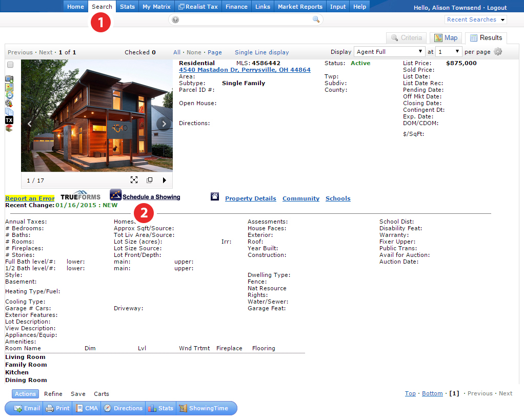Viewport: 524px width, 420px height.
Task: Open Market Reports menu
Action: click(300, 7)
